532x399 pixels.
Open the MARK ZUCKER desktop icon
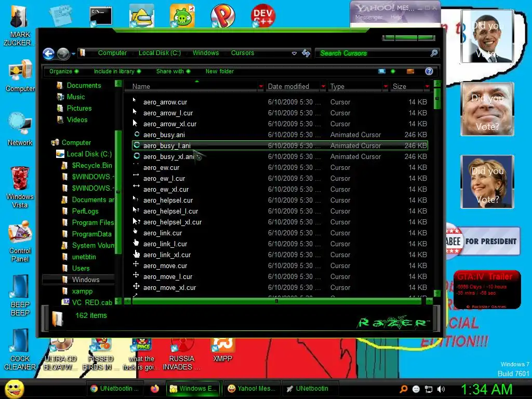19,26
